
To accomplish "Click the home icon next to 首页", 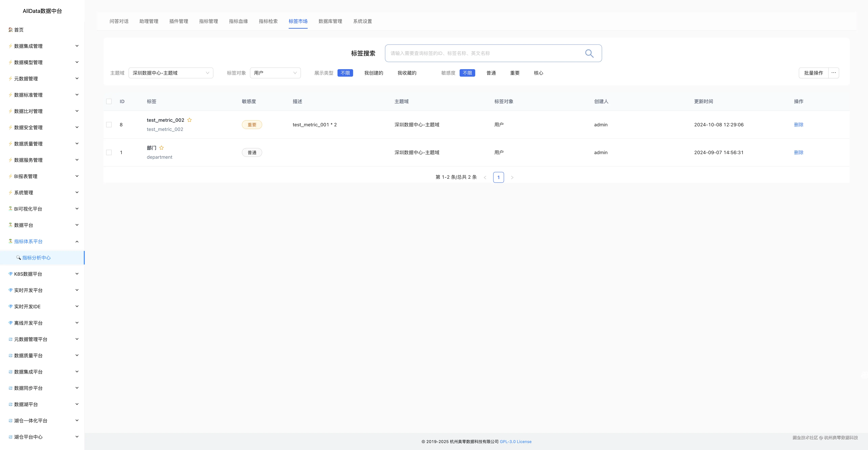I will [11, 30].
